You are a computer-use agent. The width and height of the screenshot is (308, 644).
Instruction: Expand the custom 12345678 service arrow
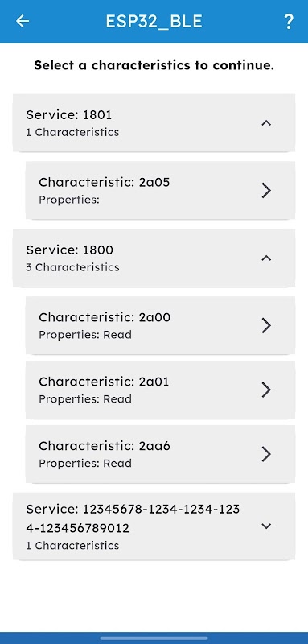click(x=266, y=526)
